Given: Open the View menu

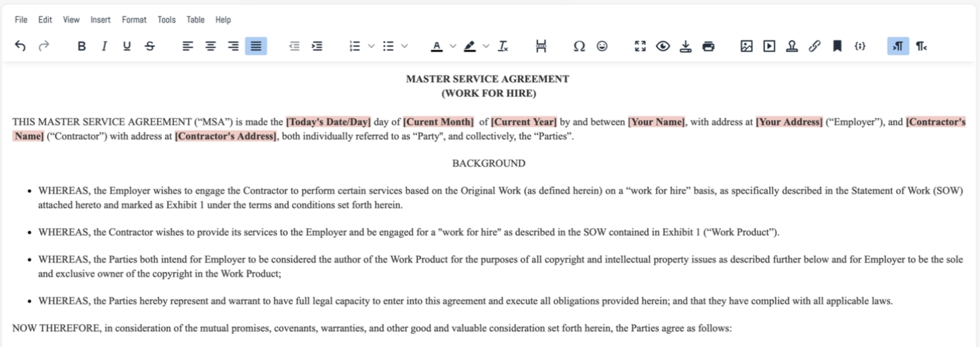Looking at the screenshot, I should [x=71, y=19].
